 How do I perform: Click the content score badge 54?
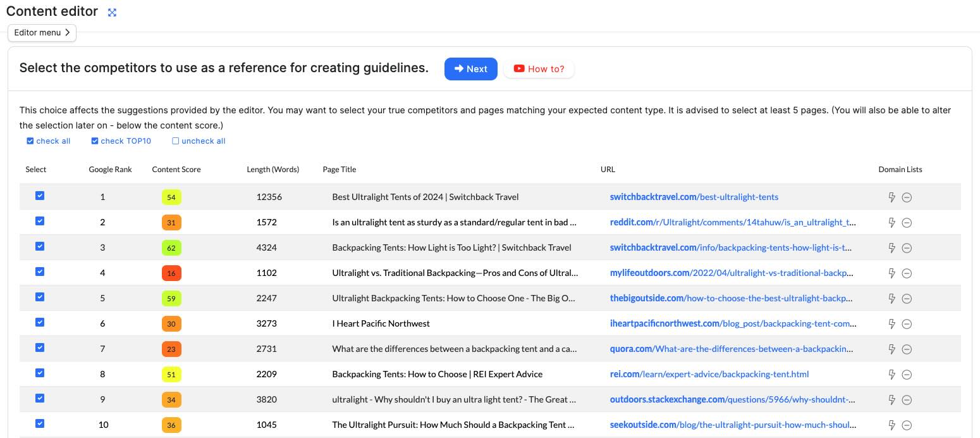(171, 197)
